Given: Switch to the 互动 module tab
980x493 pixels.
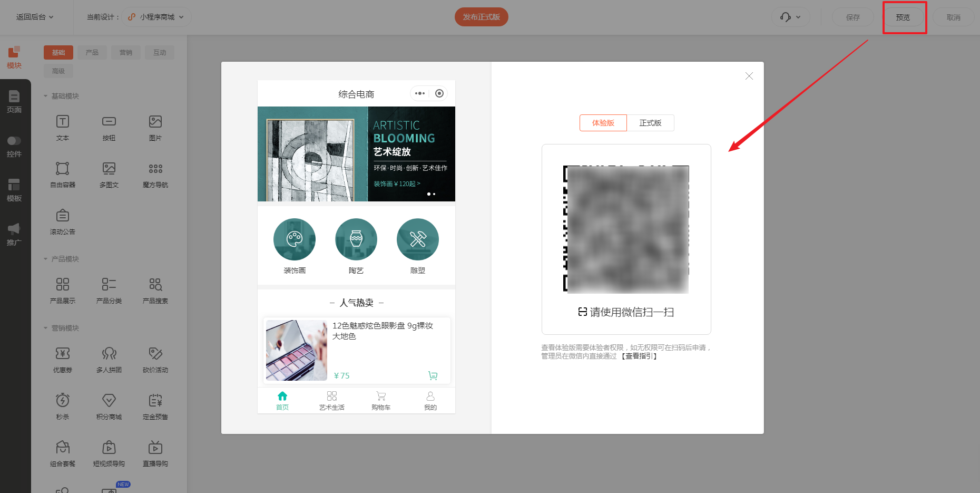Looking at the screenshot, I should point(160,52).
